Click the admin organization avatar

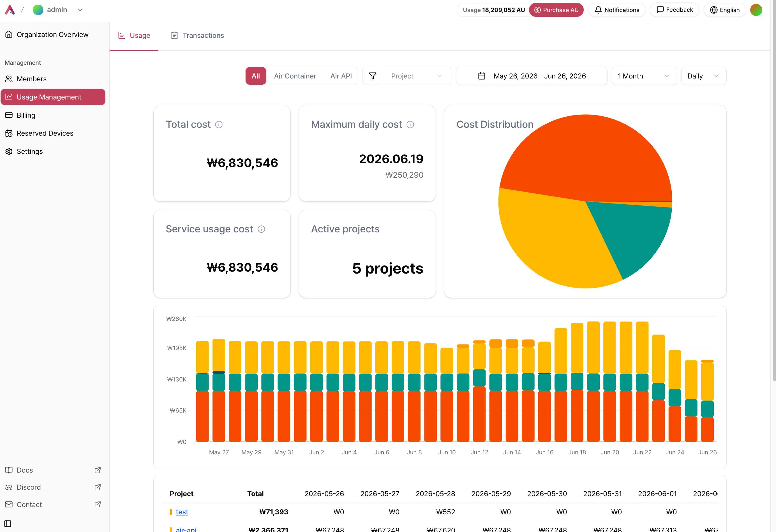38,10
